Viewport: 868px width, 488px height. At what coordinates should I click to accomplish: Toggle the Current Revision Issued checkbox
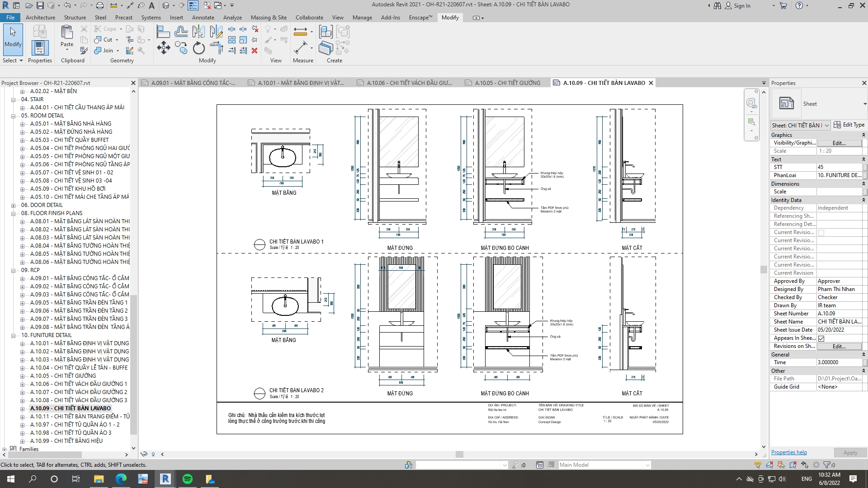pyautogui.click(x=821, y=233)
